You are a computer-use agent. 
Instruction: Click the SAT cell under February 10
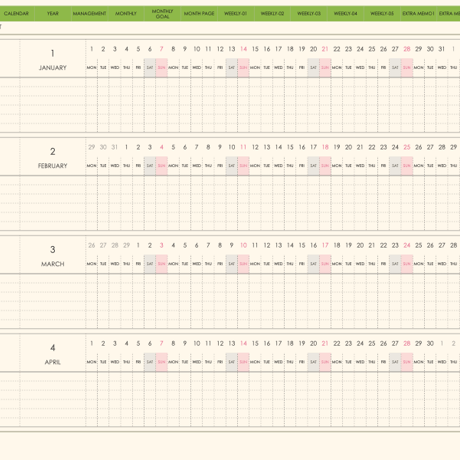(x=232, y=166)
